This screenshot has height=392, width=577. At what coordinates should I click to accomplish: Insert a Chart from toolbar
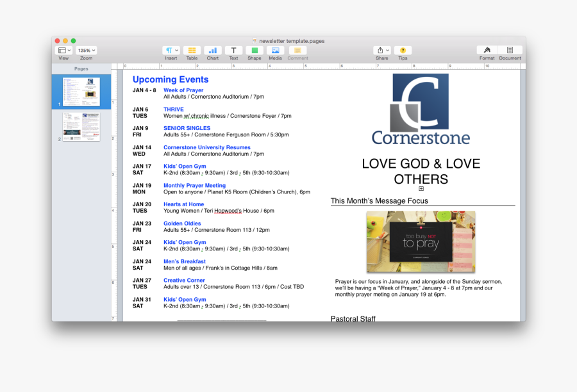(x=213, y=51)
